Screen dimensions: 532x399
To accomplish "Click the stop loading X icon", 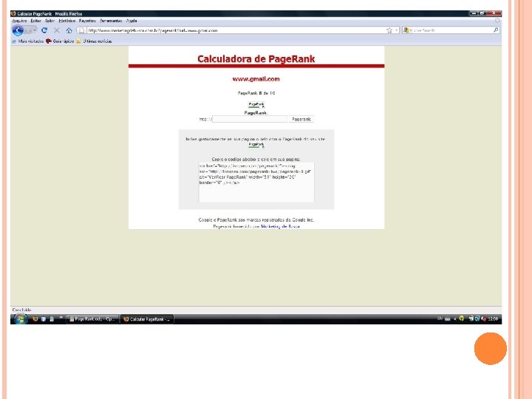I will click(57, 30).
